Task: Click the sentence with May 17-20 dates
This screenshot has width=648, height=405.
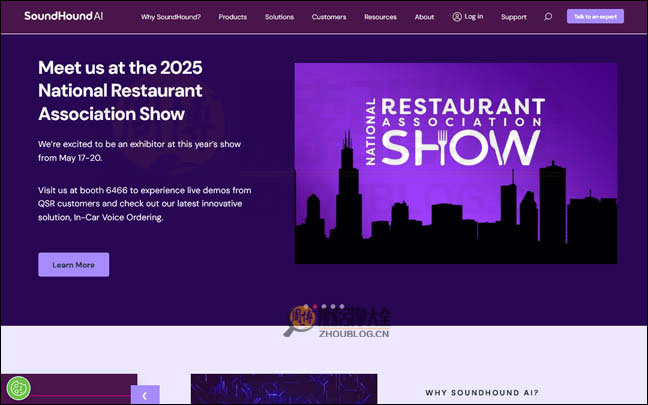Action: click(140, 151)
